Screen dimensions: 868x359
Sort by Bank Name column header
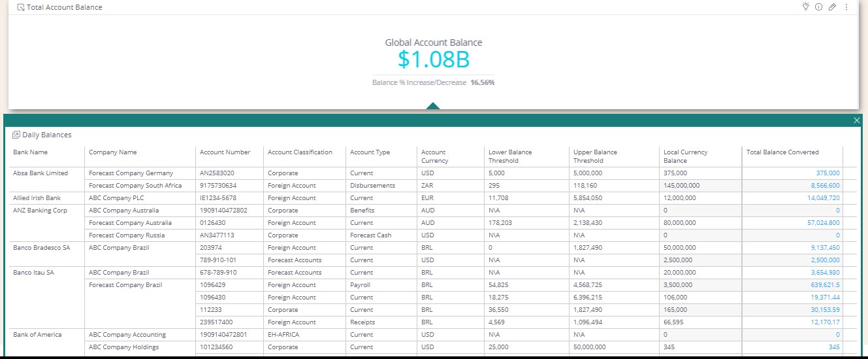(31, 152)
